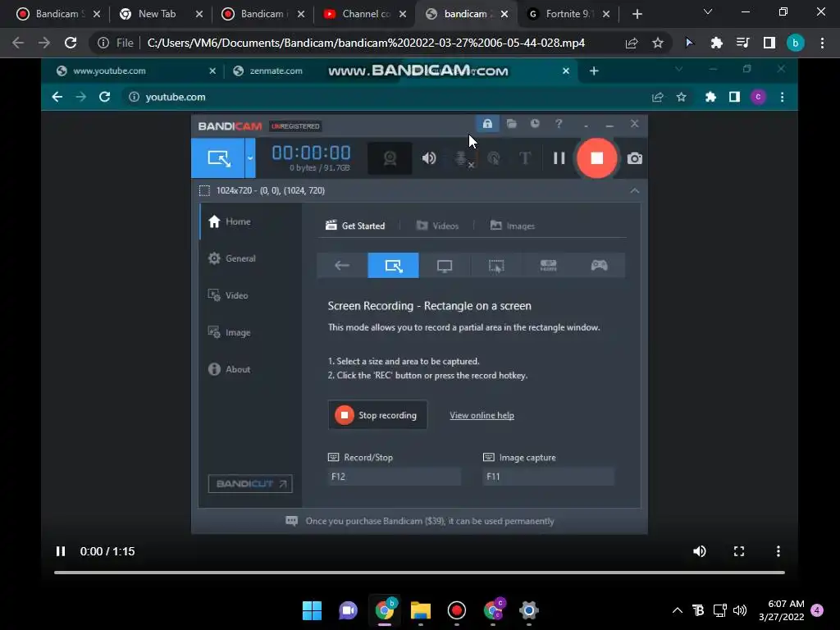Open the recording mode dropdown arrow
The height and width of the screenshot is (630, 840).
(249, 158)
